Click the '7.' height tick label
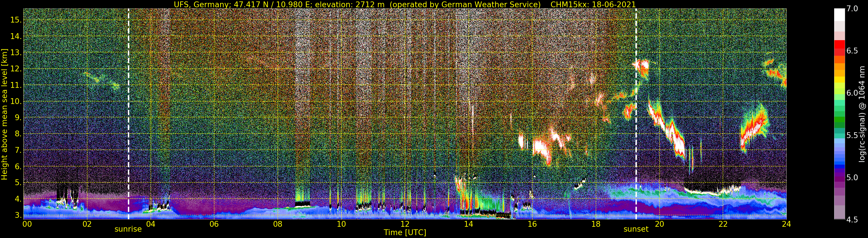The width and height of the screenshot is (868, 238). (x=18, y=150)
